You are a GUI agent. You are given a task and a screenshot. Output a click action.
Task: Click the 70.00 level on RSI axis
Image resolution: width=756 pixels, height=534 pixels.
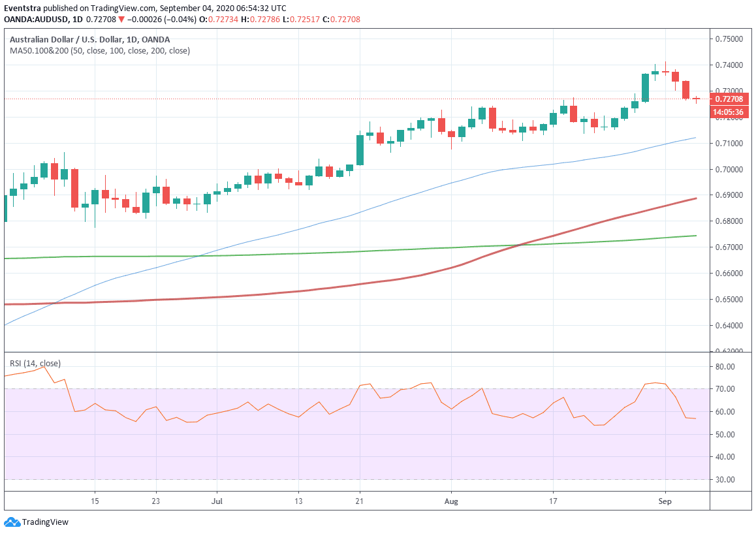coord(725,389)
